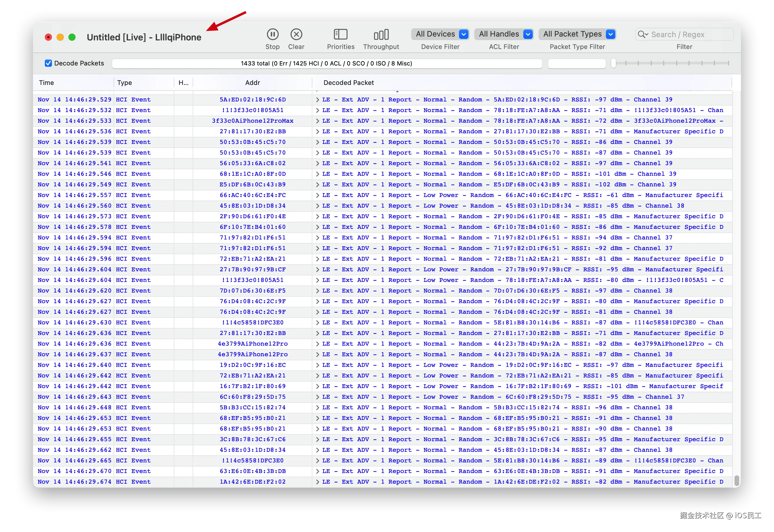Screen dimensions: 774x532
Task: Open the Priorities panel icon
Action: click(x=340, y=34)
